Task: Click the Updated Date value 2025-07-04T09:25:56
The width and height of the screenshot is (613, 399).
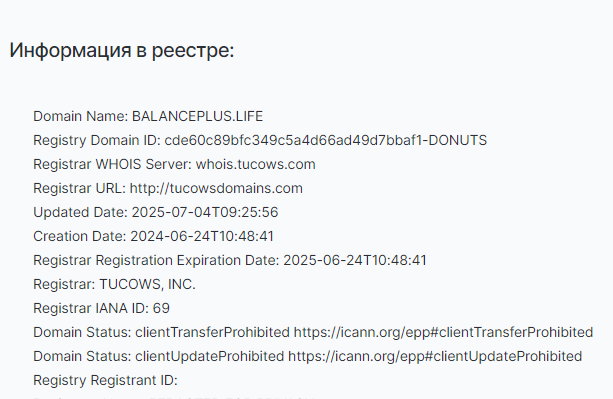Action: pyautogui.click(x=205, y=212)
